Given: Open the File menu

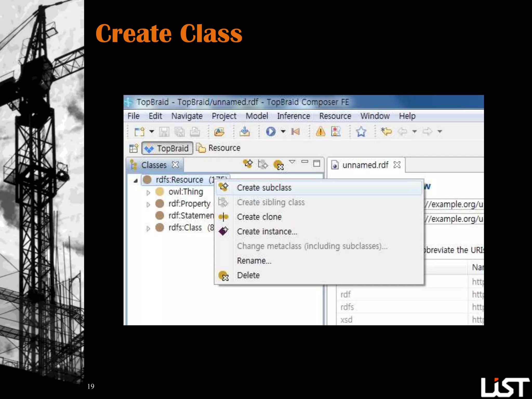Looking at the screenshot, I should pyautogui.click(x=133, y=116).
